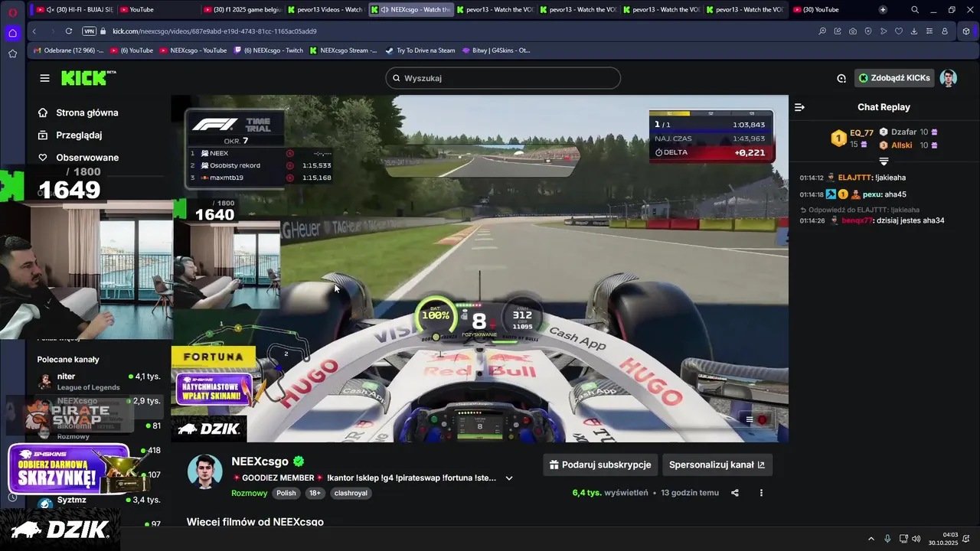Viewport: 980px width, 551px height.
Task: Reload the current page
Action: coord(69,31)
